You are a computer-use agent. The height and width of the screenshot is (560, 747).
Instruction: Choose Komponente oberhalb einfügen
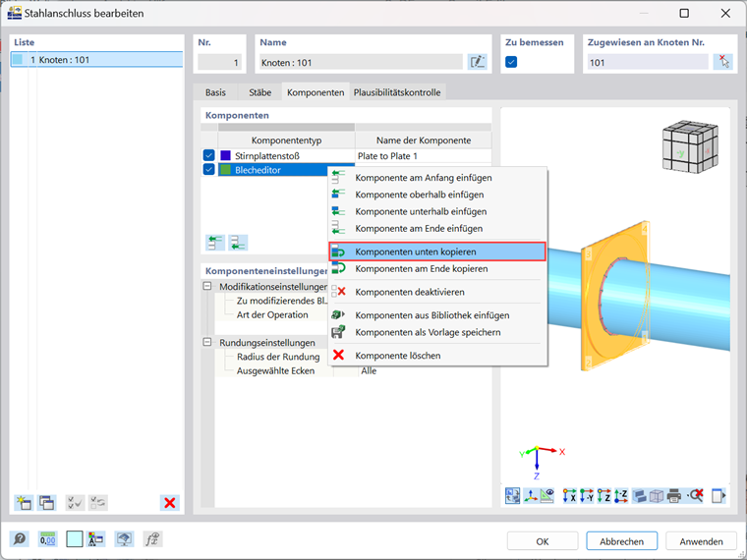coord(437,195)
